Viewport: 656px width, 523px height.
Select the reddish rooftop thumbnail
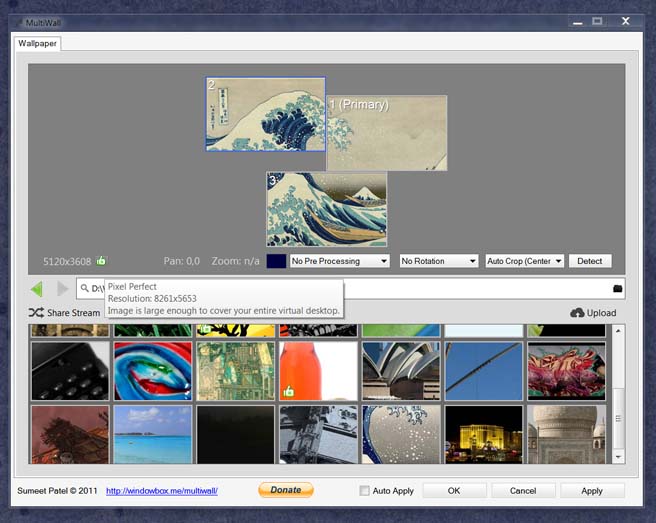70,434
